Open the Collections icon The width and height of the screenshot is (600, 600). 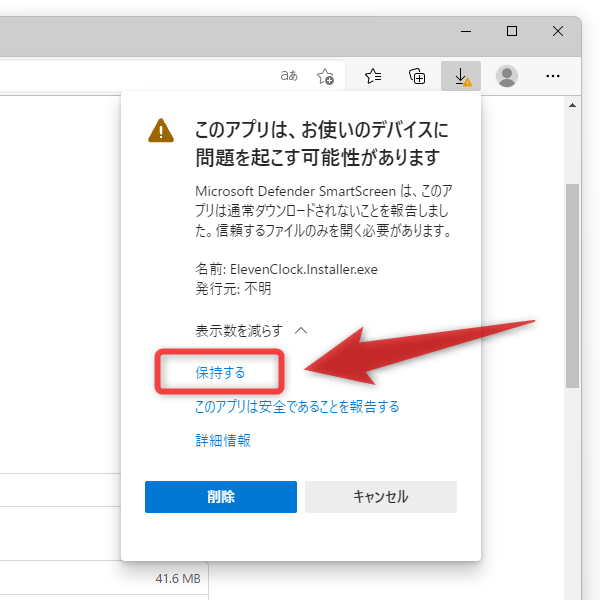pyautogui.click(x=417, y=76)
